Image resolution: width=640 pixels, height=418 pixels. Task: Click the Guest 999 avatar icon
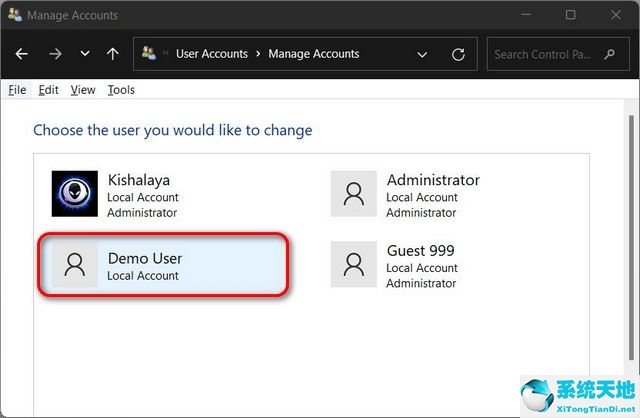(353, 264)
